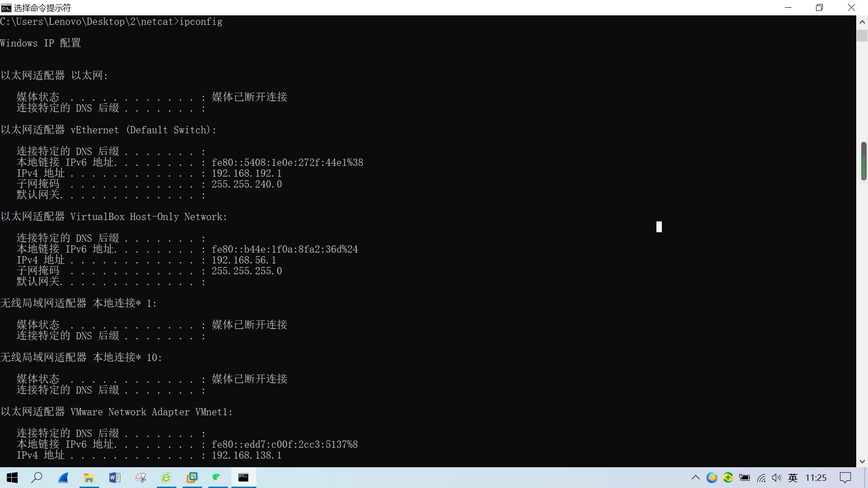The height and width of the screenshot is (488, 868).
Task: Expand the hidden system tray icons chevron
Action: (696, 478)
